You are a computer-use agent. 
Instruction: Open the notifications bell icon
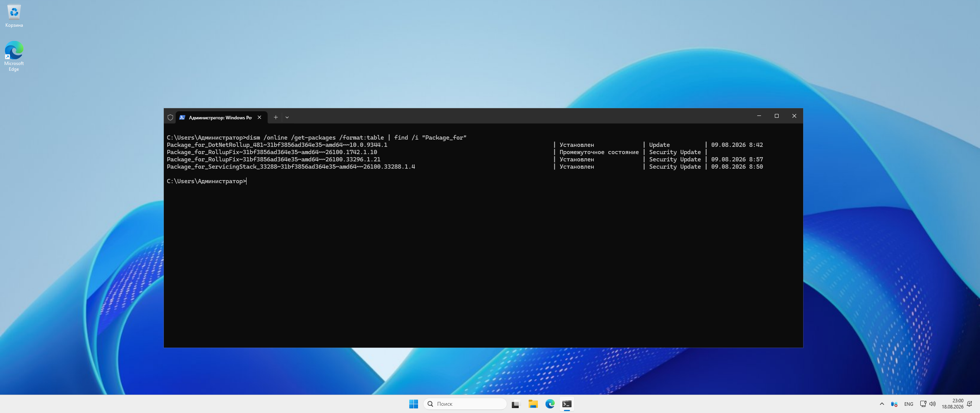[x=970, y=404]
